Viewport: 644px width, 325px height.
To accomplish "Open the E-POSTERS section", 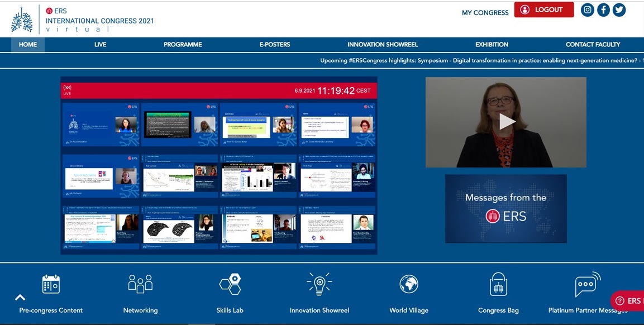I will (275, 44).
